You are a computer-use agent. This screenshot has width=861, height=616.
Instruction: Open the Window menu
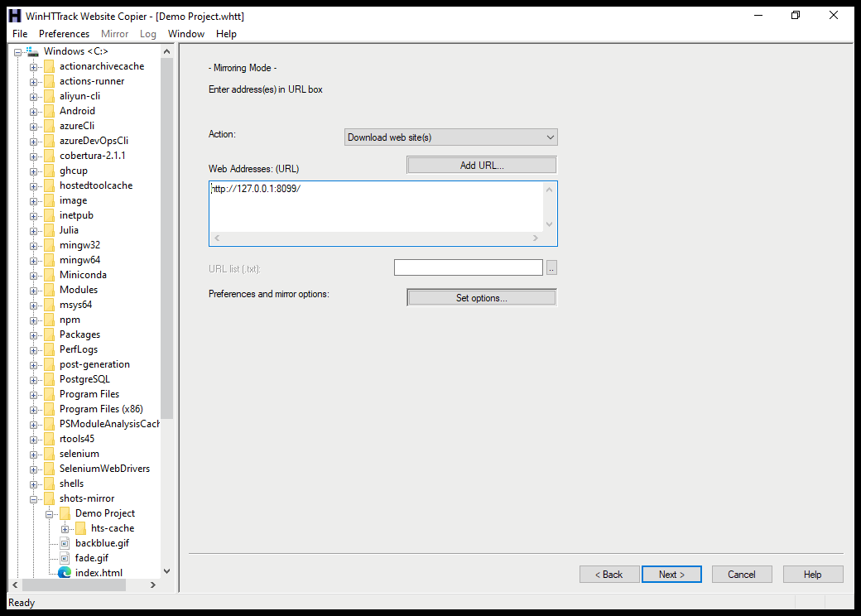tap(186, 34)
